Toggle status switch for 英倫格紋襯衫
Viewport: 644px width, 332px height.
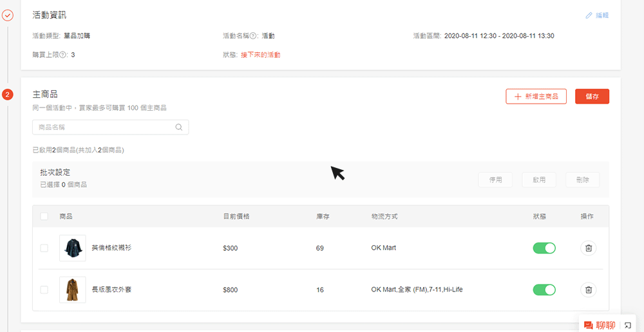click(x=544, y=248)
